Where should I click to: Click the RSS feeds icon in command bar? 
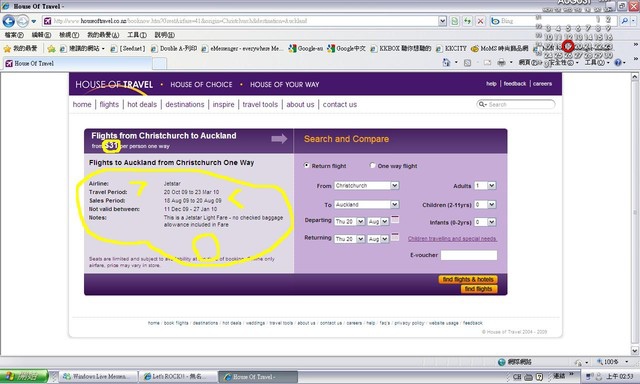tap(467, 62)
